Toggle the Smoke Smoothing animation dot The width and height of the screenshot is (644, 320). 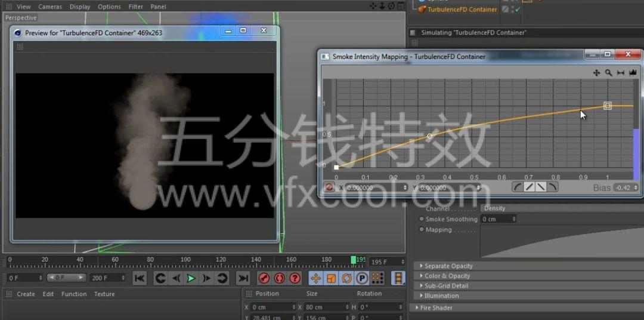[x=422, y=219]
